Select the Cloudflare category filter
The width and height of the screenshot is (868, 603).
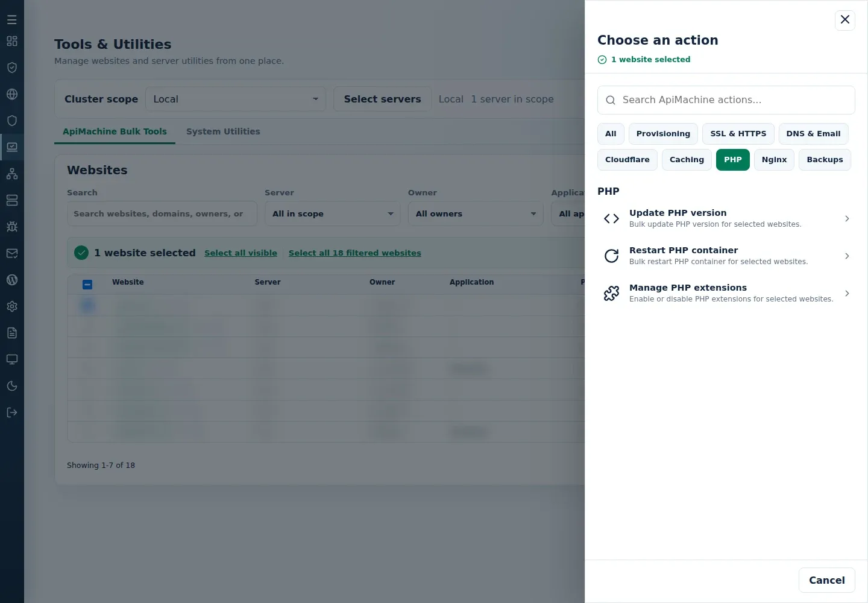click(627, 160)
